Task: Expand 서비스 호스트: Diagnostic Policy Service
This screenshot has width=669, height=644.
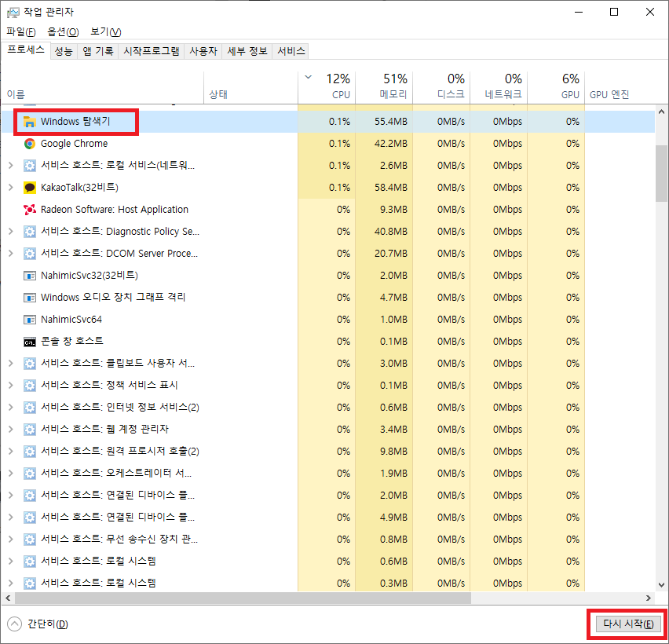Action: pos(11,232)
